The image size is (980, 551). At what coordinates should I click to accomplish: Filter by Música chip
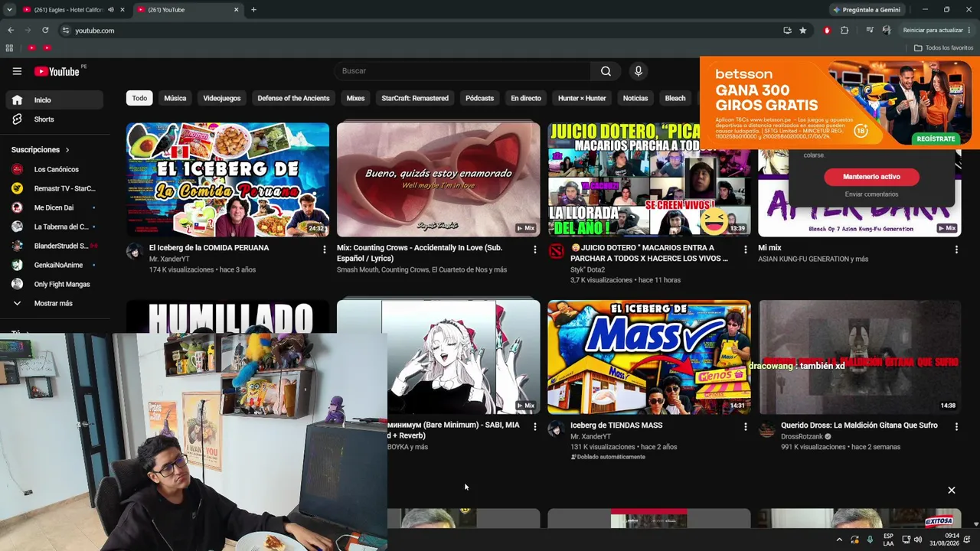[x=175, y=98]
